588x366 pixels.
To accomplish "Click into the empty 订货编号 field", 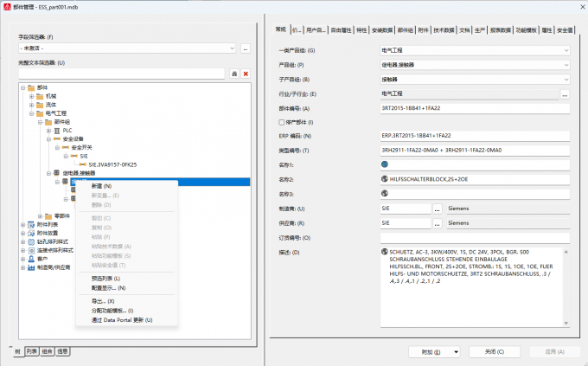I will [475, 238].
